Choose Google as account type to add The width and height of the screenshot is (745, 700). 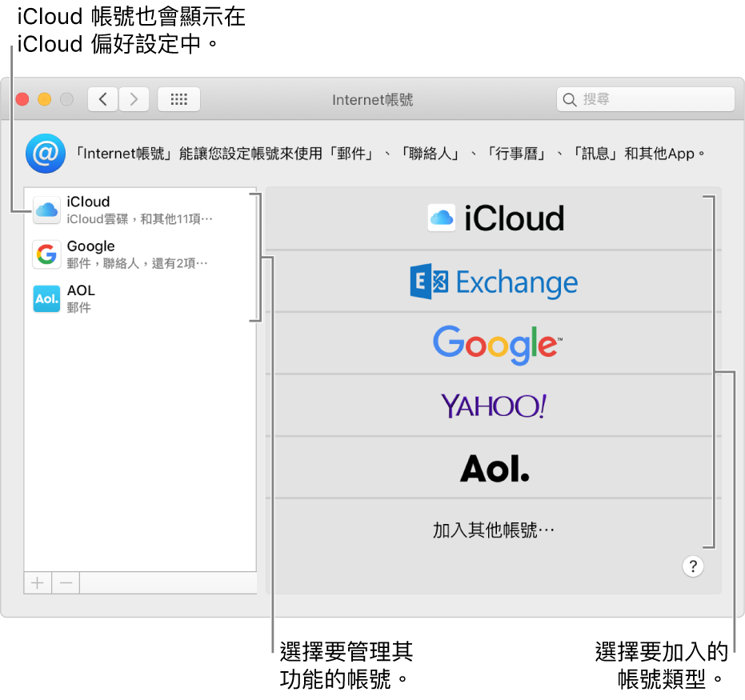pyautogui.click(x=494, y=343)
